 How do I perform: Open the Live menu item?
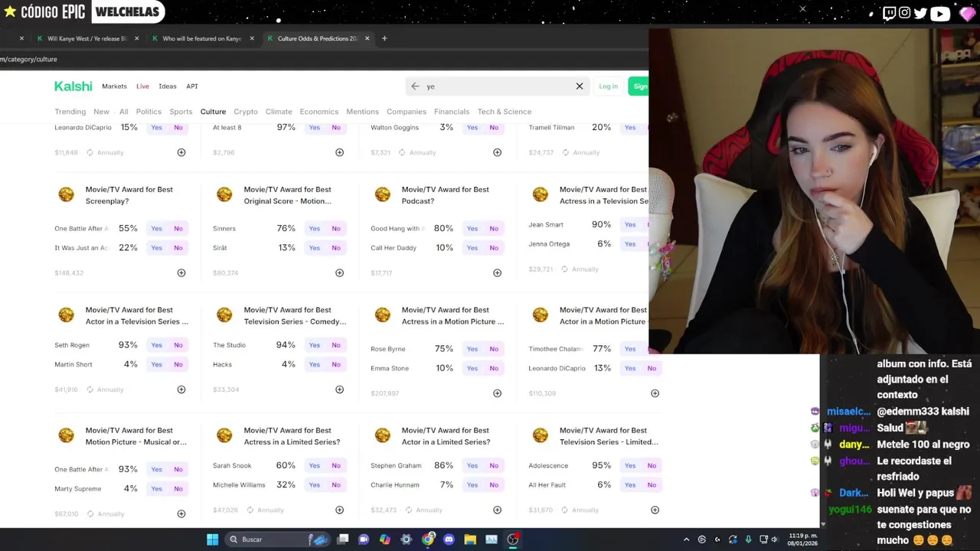142,86
